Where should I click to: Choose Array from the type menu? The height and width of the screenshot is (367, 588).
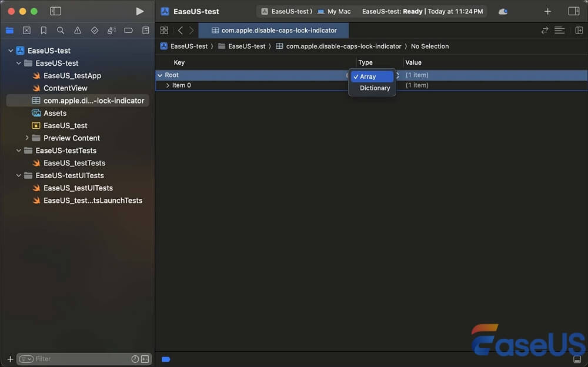click(x=372, y=76)
